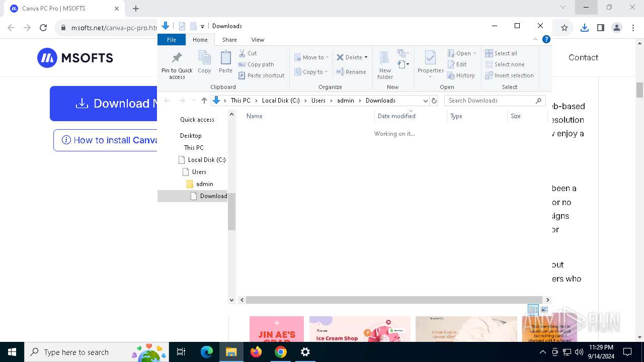Click Local Disk (C:) in address breadcrumb
Screen dimensions: 644x362
(x=281, y=101)
